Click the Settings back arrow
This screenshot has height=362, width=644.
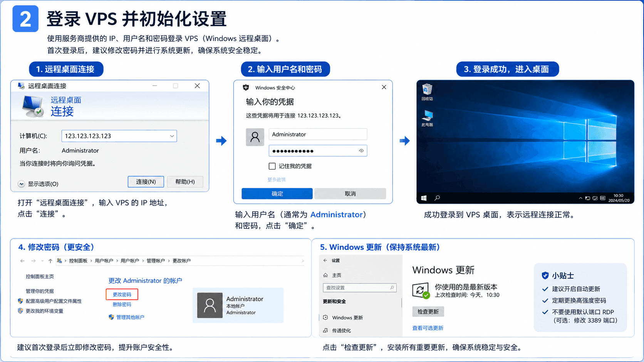click(325, 260)
